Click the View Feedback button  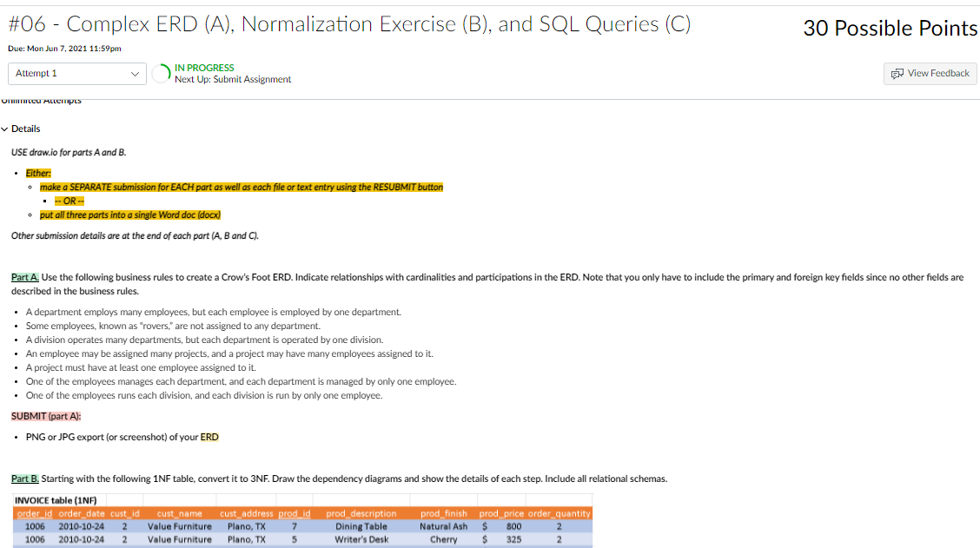pyautogui.click(x=930, y=73)
